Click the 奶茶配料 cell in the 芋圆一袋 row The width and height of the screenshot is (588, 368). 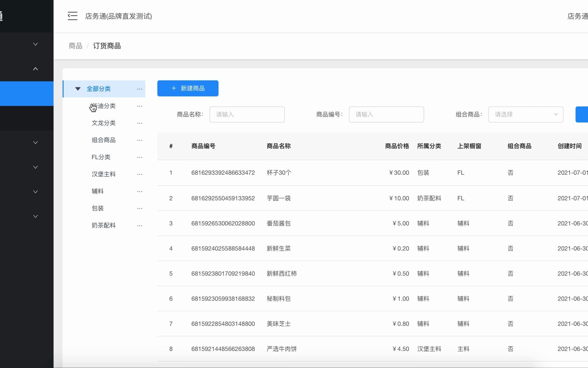pyautogui.click(x=429, y=198)
